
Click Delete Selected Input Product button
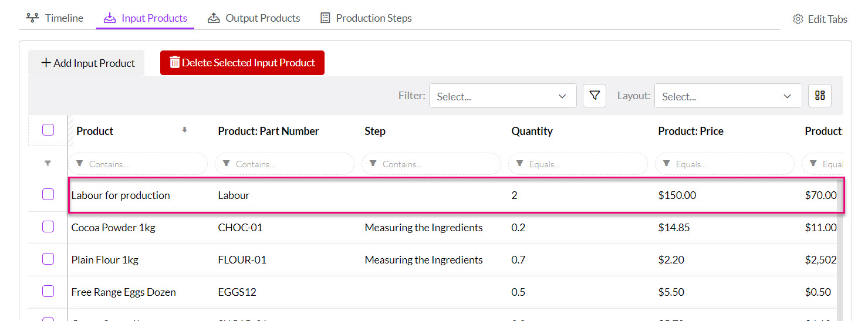pos(242,62)
